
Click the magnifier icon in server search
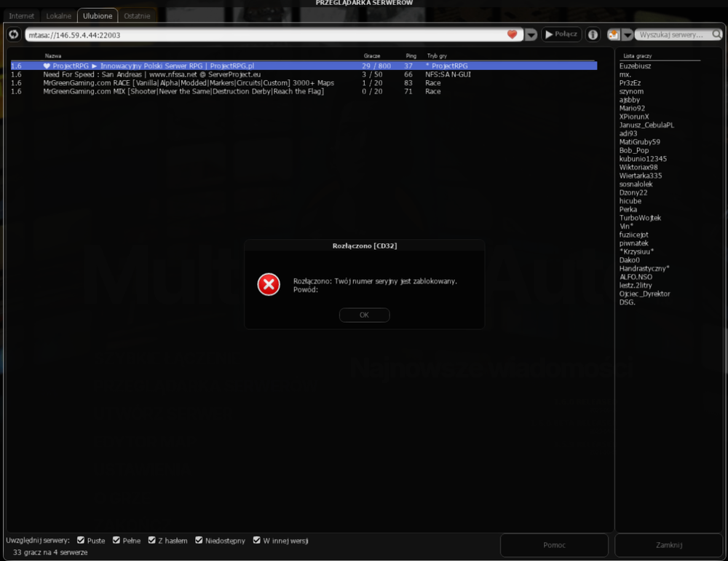pyautogui.click(x=716, y=34)
